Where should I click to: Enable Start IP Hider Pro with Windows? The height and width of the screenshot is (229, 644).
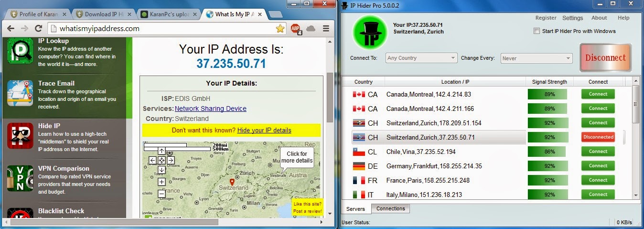click(536, 31)
